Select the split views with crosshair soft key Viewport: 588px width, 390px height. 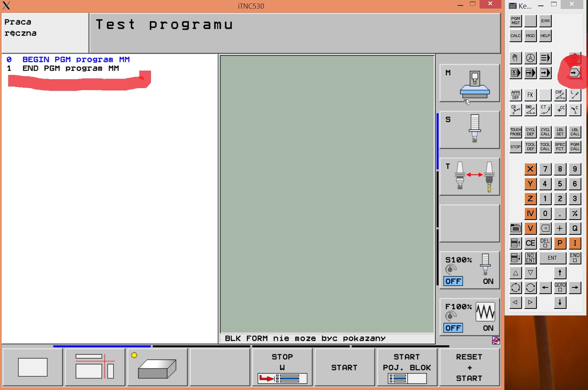tap(95, 367)
